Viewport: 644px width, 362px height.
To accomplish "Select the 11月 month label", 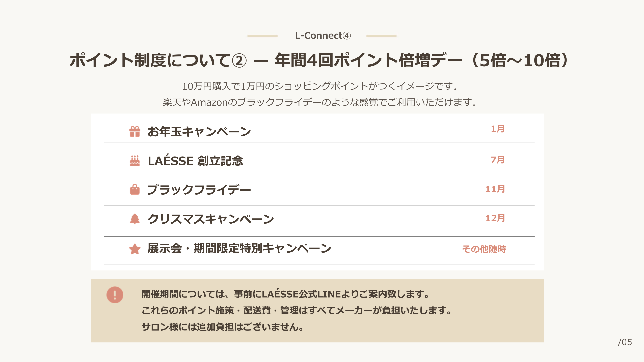I will pyautogui.click(x=495, y=189).
